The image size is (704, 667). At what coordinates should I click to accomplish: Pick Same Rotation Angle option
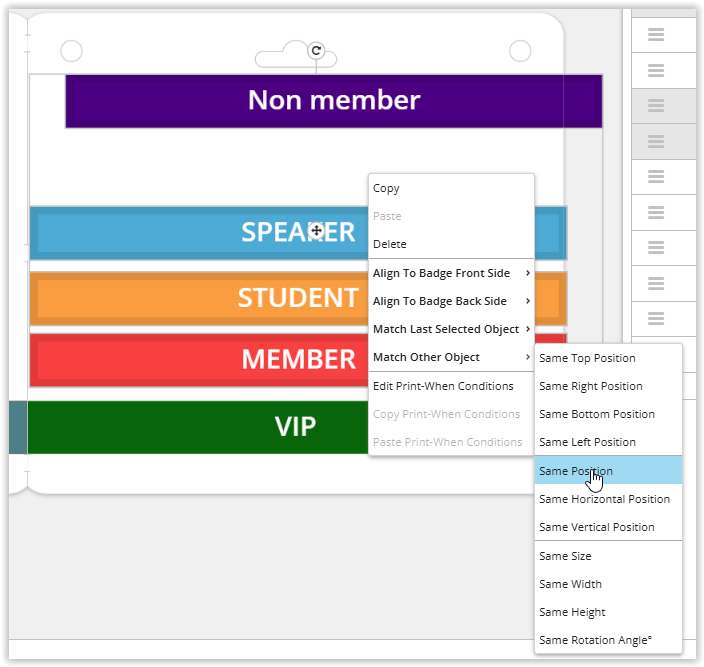click(x=596, y=640)
